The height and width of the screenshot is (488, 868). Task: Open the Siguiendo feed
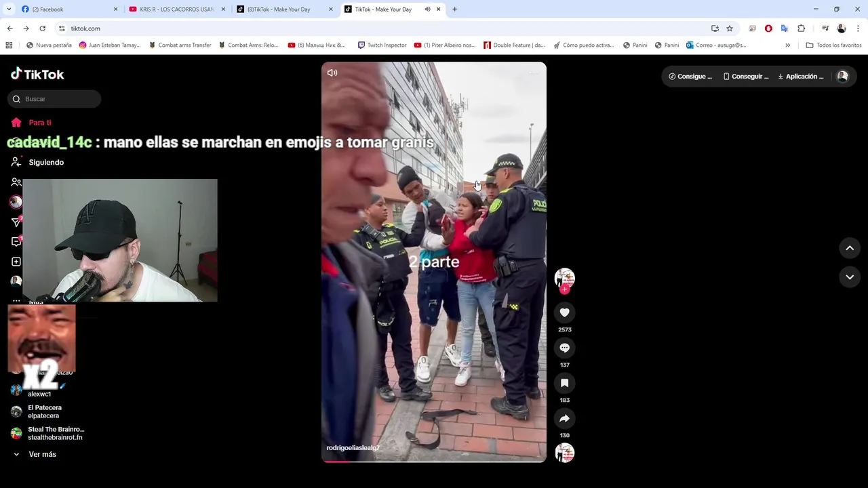click(37, 162)
